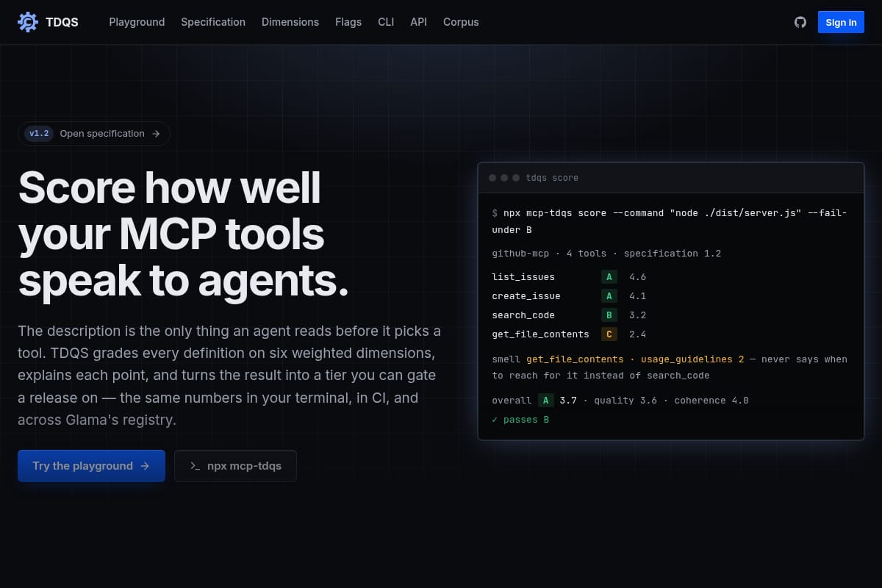
Task: Click the passes B status line
Action: tap(520, 420)
